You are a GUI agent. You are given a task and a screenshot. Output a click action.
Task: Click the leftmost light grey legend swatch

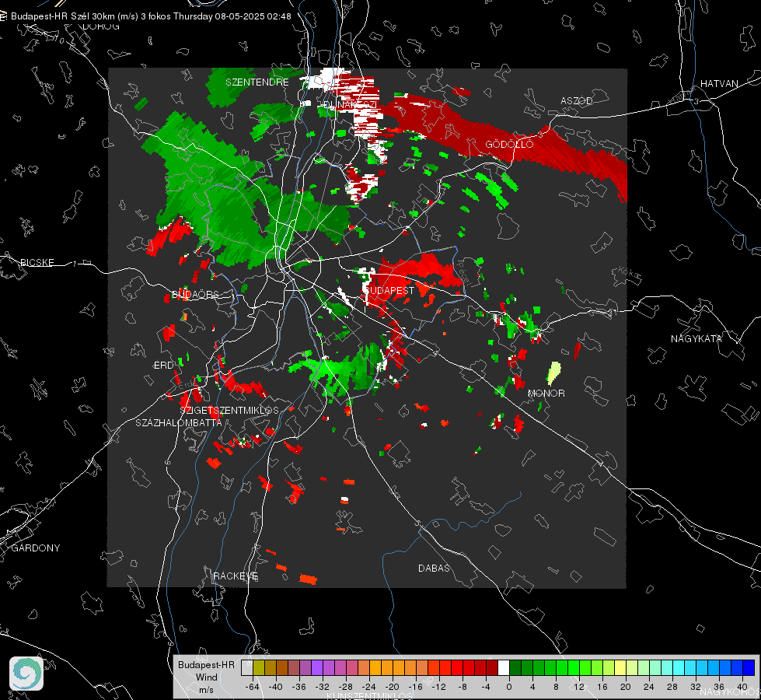(x=247, y=668)
